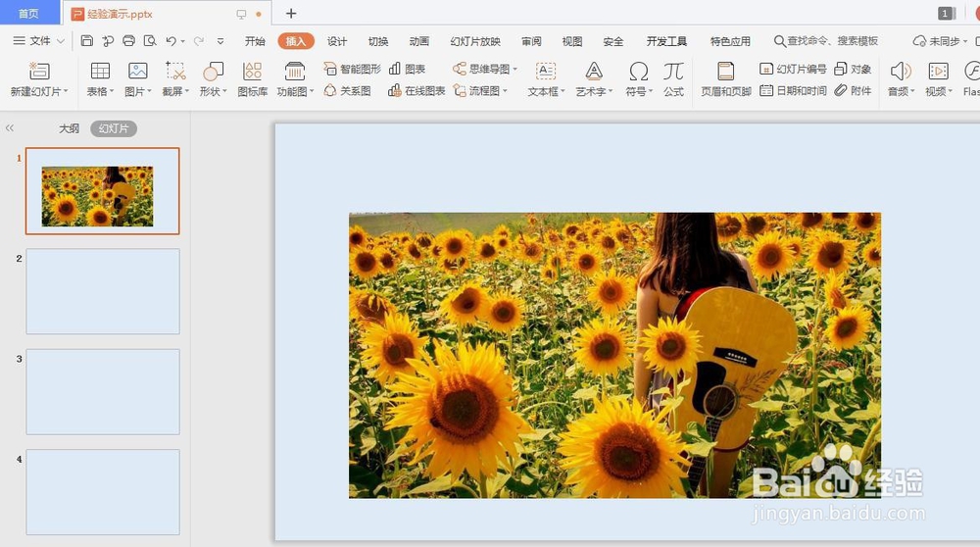Expand the Undo history dropdown arrow

point(182,41)
